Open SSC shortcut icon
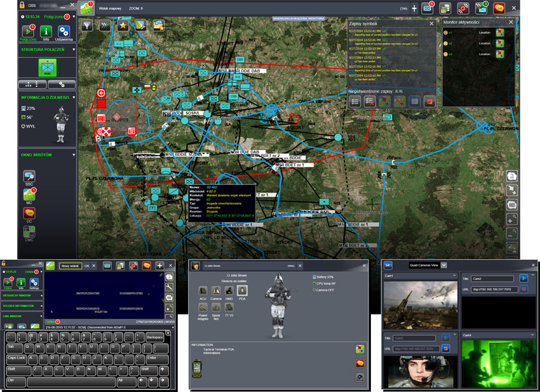Viewport: 540px width, 392px height. pos(29,177)
